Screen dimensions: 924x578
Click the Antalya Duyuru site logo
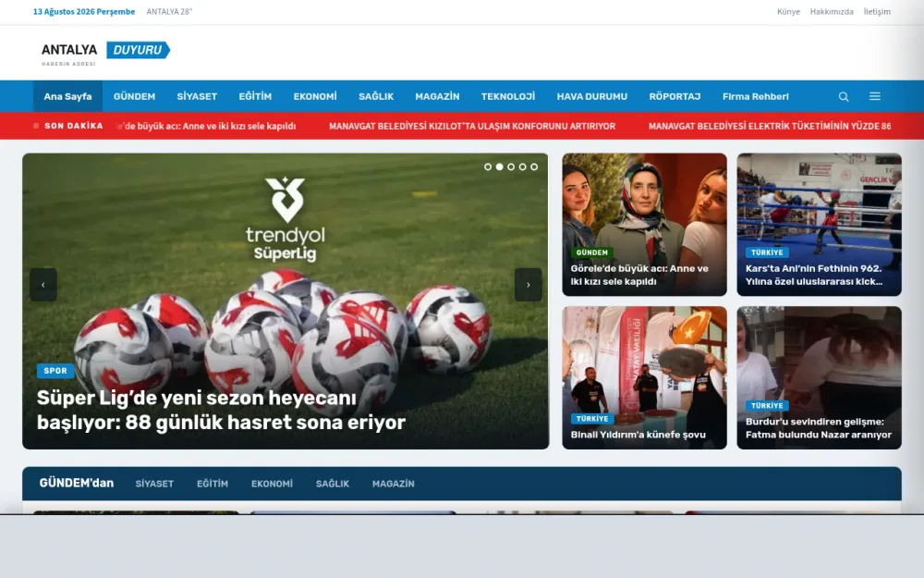tap(105, 53)
